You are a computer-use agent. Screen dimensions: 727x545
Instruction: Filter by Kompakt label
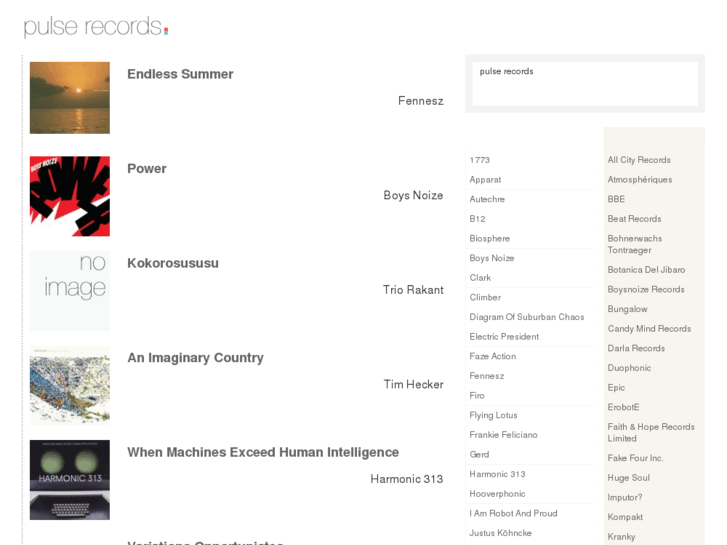point(625,517)
